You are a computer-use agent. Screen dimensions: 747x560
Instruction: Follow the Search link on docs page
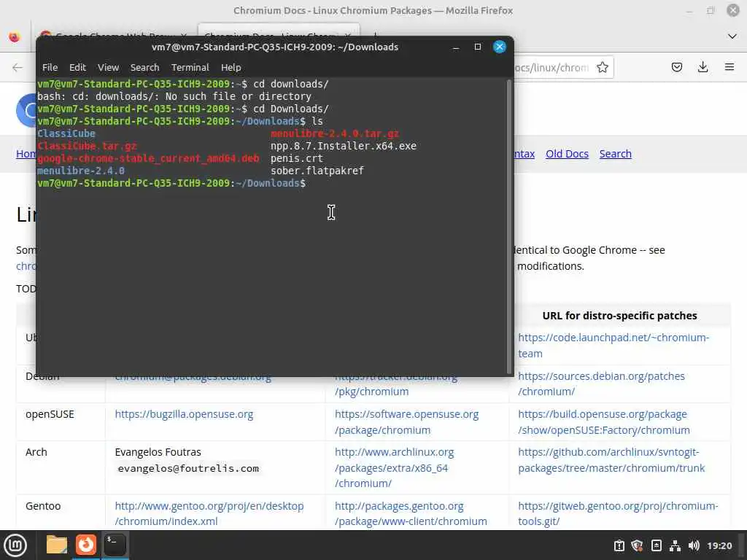(x=616, y=154)
